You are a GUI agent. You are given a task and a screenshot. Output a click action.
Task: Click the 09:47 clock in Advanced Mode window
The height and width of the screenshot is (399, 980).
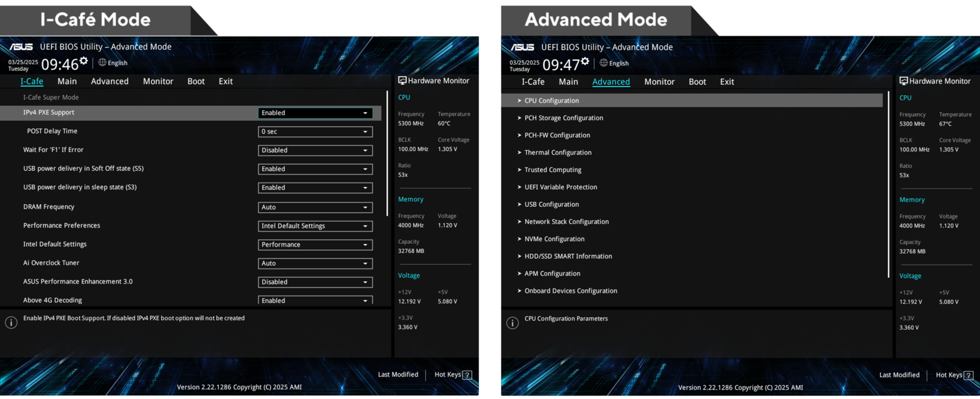coord(561,65)
